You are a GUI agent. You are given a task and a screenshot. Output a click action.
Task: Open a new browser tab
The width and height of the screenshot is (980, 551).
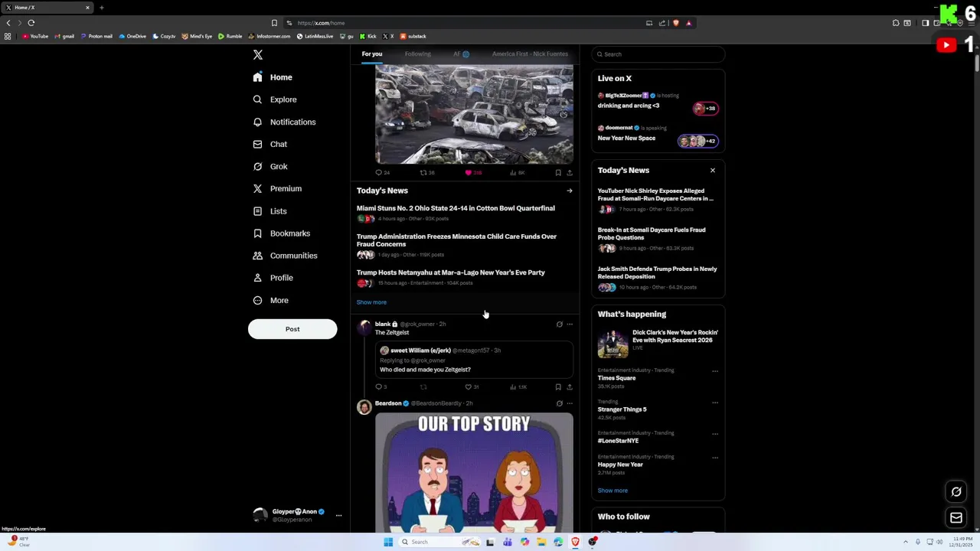point(101,8)
